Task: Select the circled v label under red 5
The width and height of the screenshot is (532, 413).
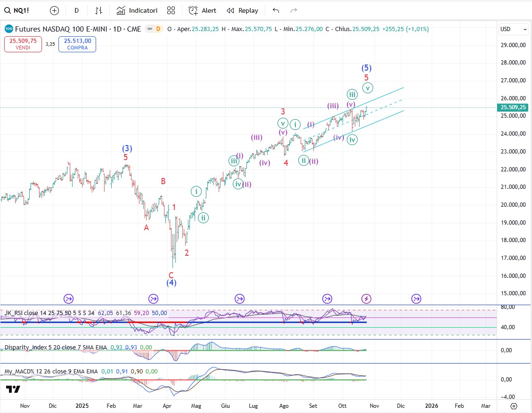Action: pyautogui.click(x=368, y=88)
